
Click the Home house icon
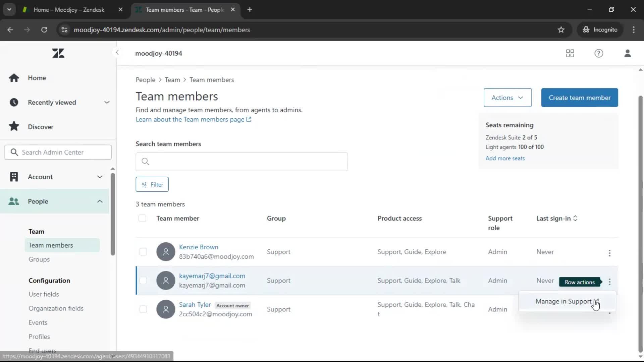coord(14,78)
